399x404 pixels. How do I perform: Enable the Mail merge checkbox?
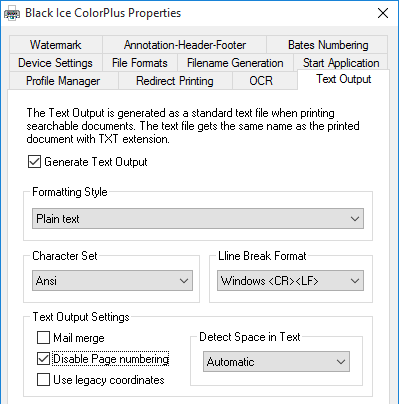(43, 338)
